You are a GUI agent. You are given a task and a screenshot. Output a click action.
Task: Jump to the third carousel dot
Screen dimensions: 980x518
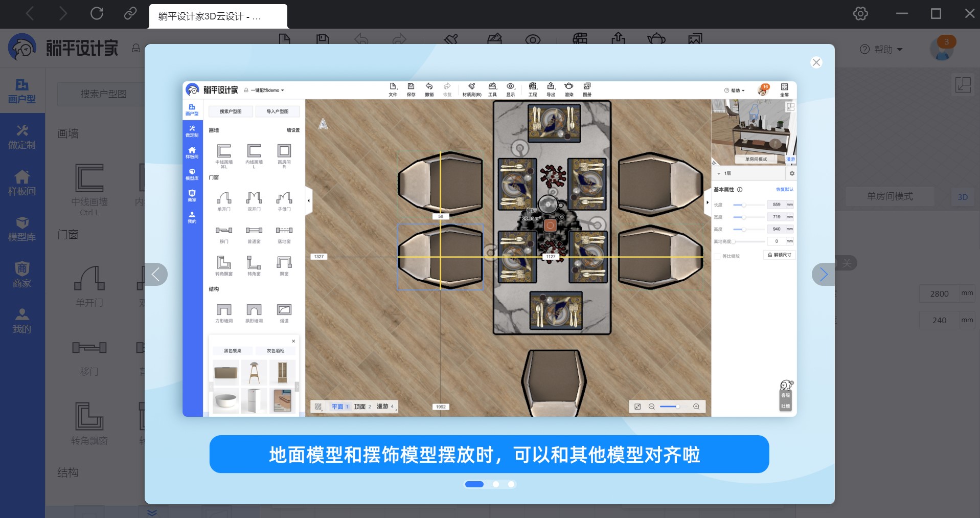[511, 484]
